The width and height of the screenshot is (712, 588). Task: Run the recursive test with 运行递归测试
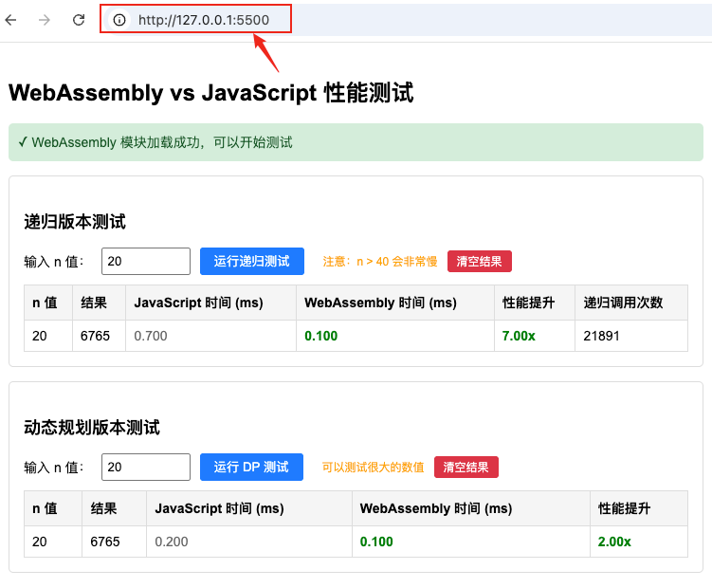[x=252, y=262]
